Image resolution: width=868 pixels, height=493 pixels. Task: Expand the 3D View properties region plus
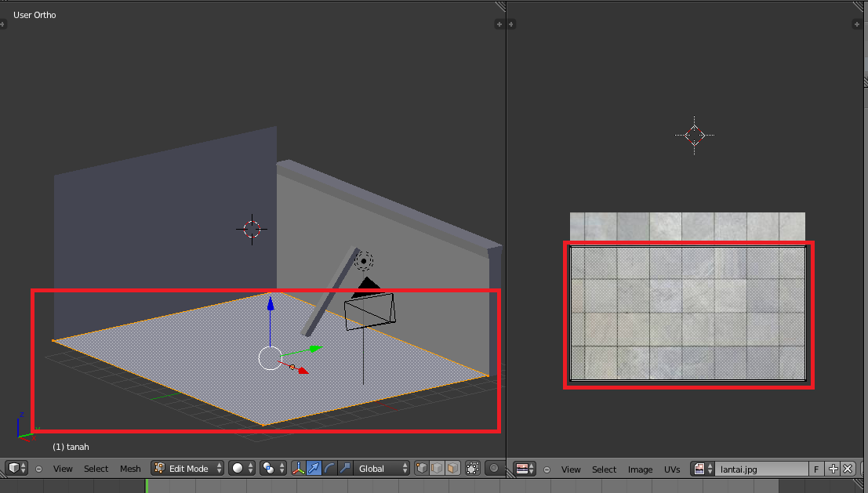tap(499, 24)
